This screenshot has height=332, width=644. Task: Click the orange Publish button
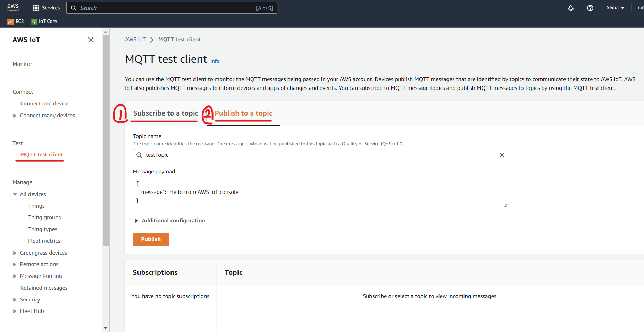[x=151, y=240]
